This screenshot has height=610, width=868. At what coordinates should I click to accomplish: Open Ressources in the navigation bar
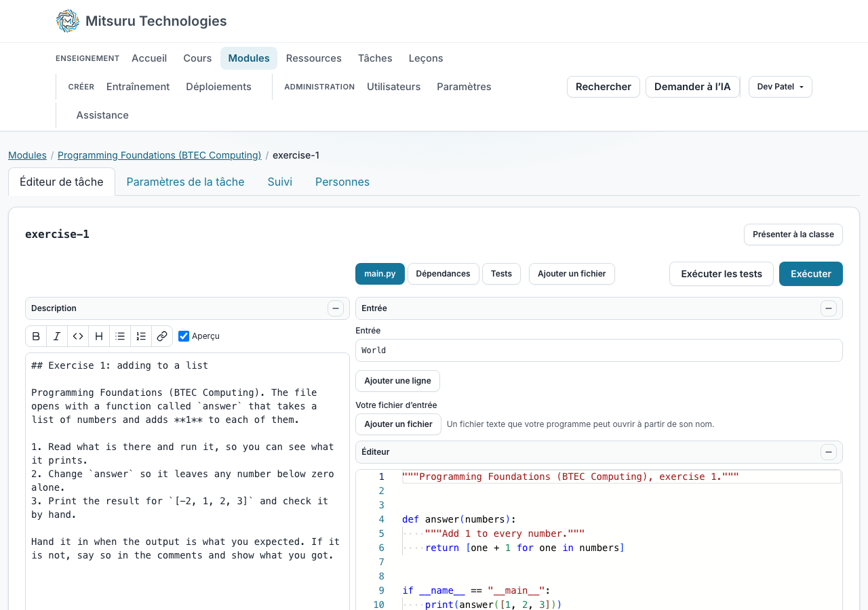tap(314, 58)
